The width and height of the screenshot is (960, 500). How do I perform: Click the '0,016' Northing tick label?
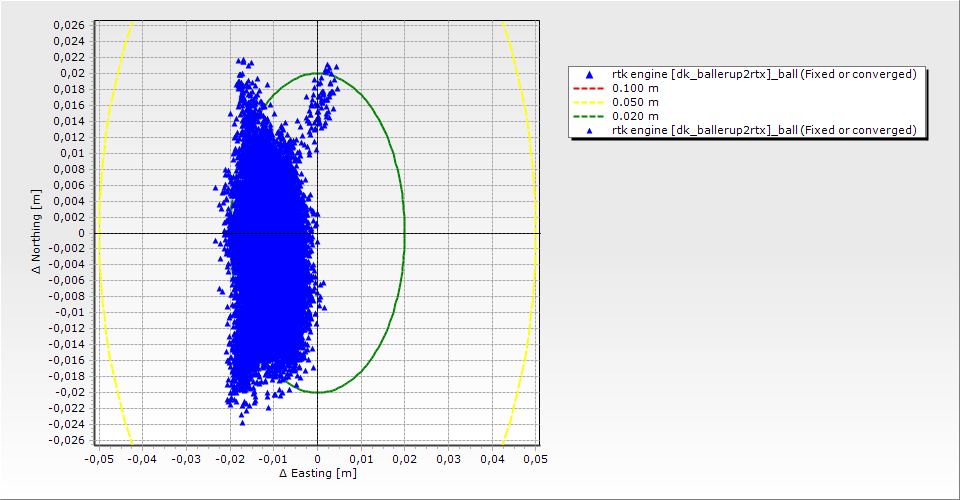69,105
